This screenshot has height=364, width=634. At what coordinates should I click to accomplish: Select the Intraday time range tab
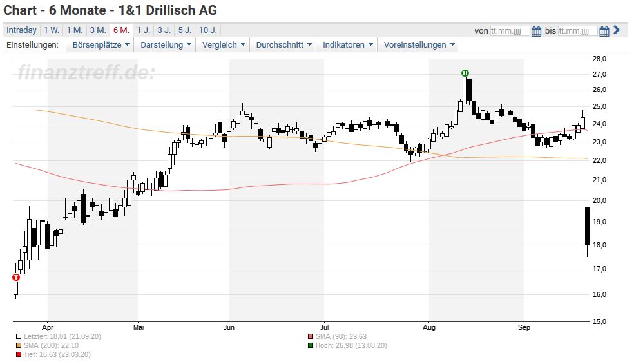click(x=21, y=30)
